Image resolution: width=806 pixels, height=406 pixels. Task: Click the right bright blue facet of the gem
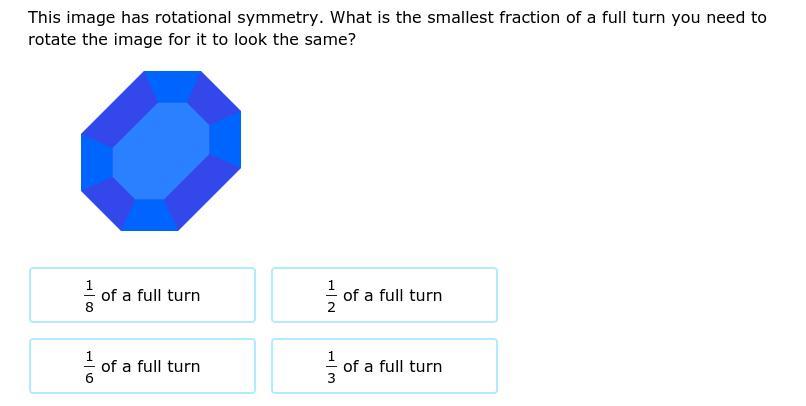click(227, 139)
